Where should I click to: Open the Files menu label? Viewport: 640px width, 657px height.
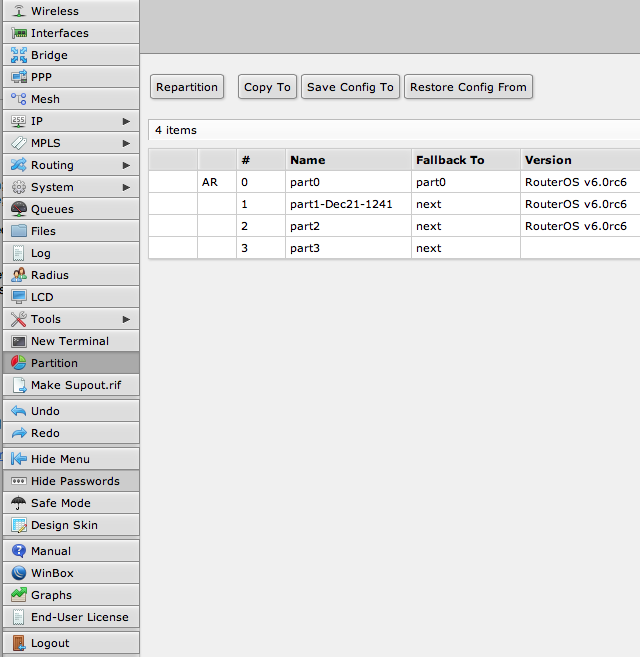(x=43, y=231)
